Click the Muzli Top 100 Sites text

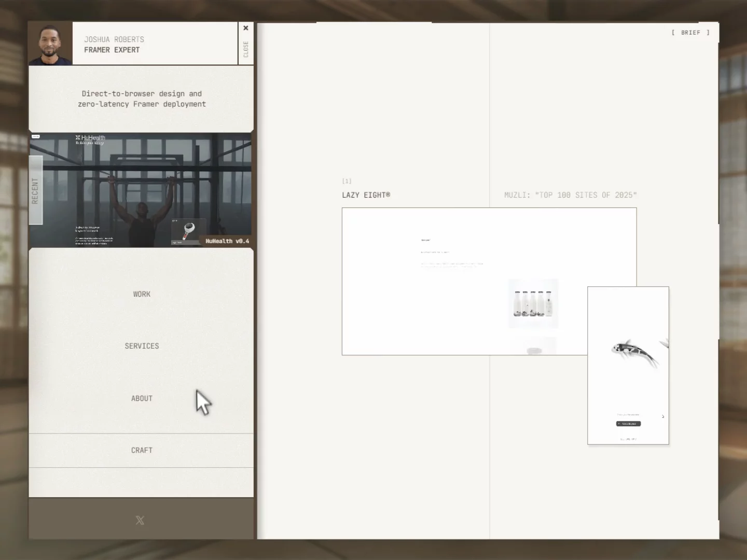(571, 195)
